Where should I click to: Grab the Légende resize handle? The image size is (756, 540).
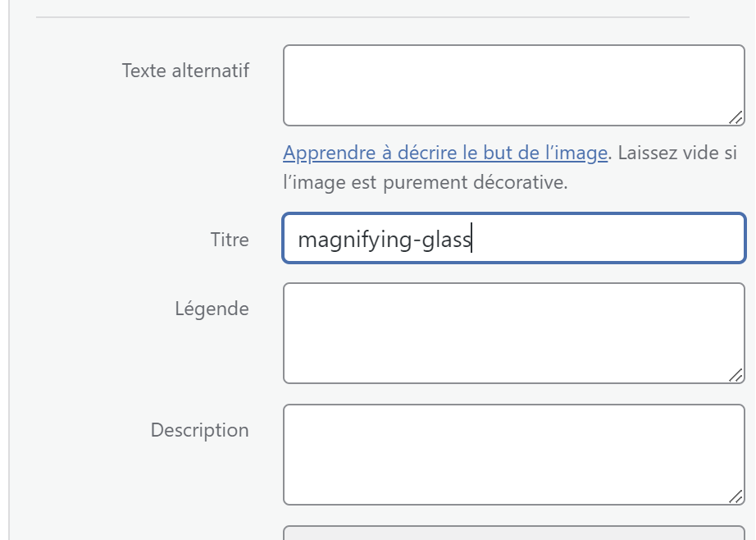pos(736,375)
